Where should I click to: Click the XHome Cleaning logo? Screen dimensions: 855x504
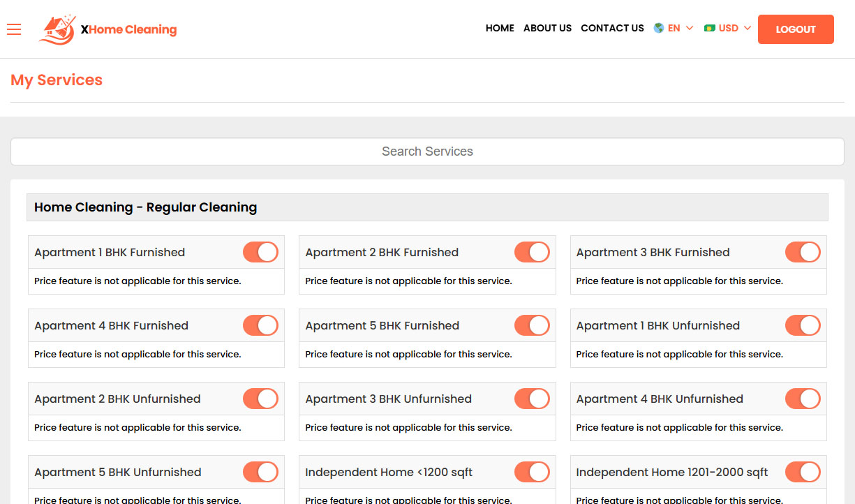[x=107, y=29]
